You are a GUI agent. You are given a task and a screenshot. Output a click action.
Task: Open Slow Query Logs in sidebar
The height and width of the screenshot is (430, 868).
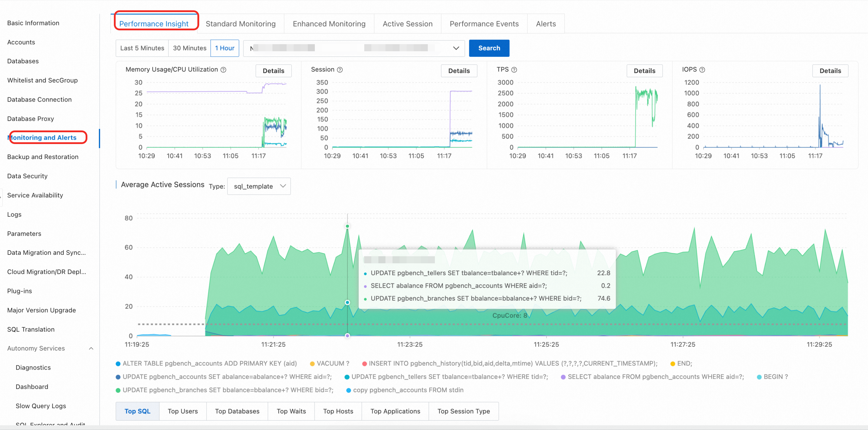[x=41, y=406]
